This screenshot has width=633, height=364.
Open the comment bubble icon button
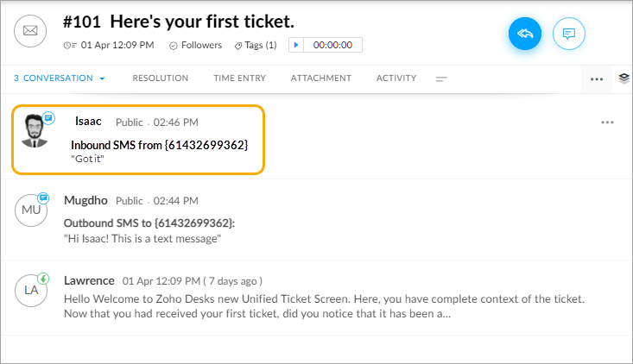(x=569, y=34)
